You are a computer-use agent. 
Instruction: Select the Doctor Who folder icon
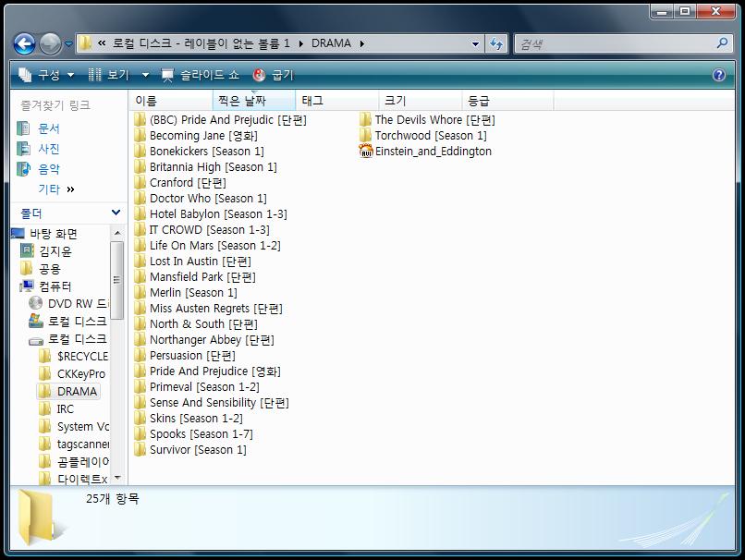[140, 199]
